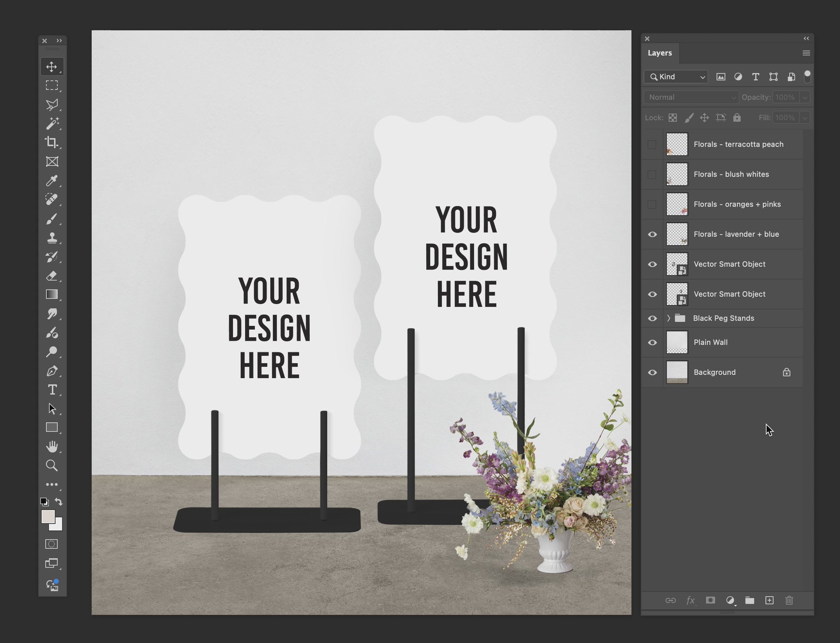The image size is (840, 643).
Task: Expand the Black Peg Stands group
Action: pyautogui.click(x=669, y=318)
